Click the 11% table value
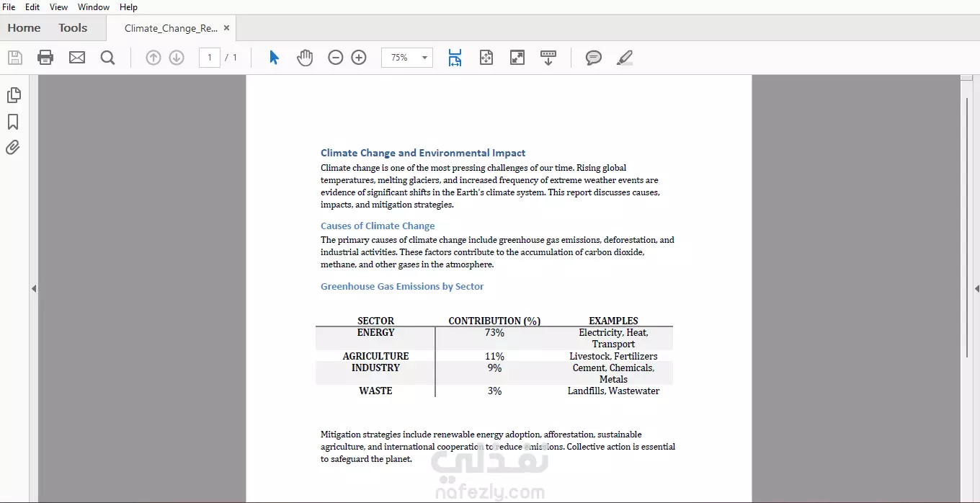Image resolution: width=980 pixels, height=503 pixels. [494, 356]
